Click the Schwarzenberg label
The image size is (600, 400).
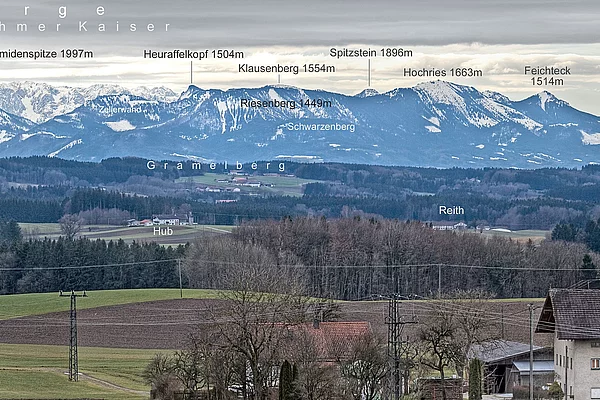(x=320, y=127)
